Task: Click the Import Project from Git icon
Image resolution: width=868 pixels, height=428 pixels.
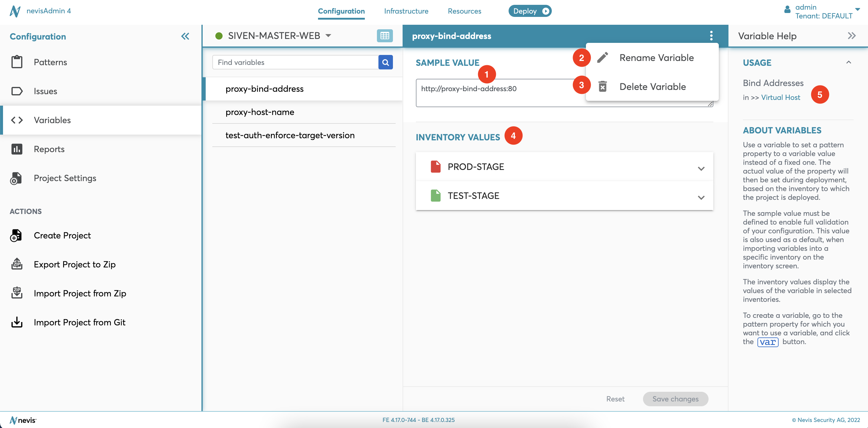Action: click(x=17, y=322)
